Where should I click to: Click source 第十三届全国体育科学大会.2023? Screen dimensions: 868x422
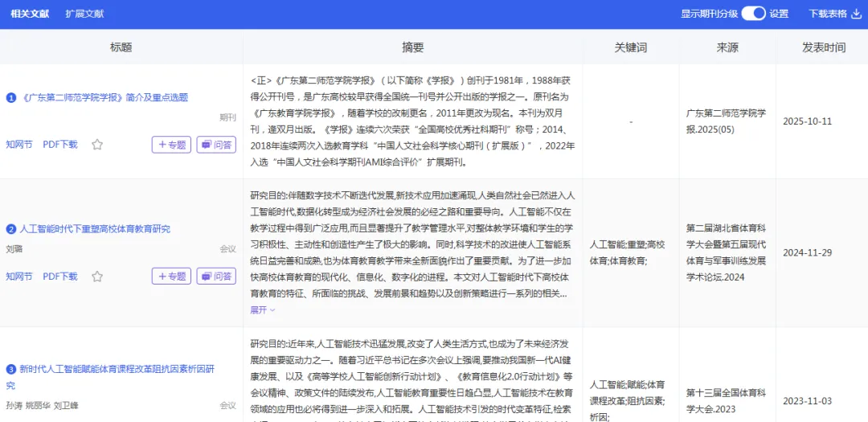point(727,401)
